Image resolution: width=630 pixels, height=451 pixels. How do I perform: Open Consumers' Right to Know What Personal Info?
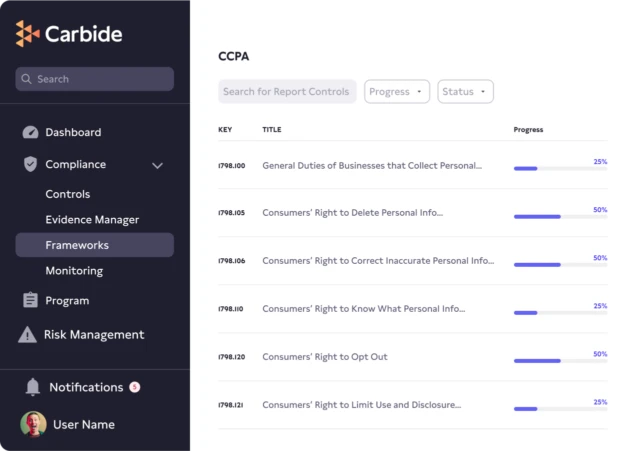pos(364,309)
